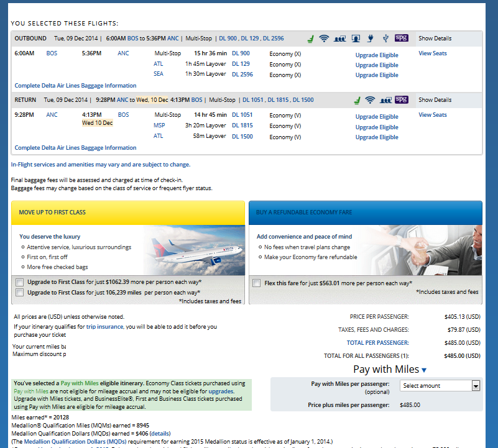Click the outbound SPG badge icon
The height and width of the screenshot is (448, 498).
[402, 39]
